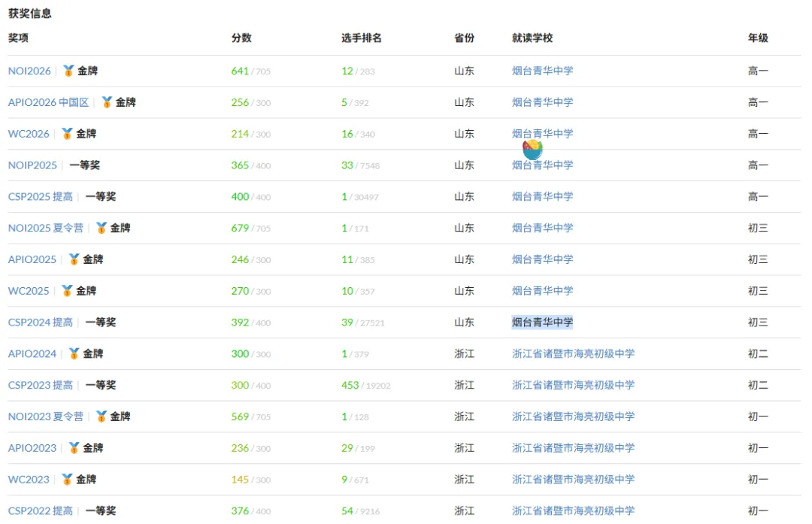Click the gold medal icon for APIO2024
Image resolution: width=812 pixels, height=524 pixels.
click(x=74, y=353)
